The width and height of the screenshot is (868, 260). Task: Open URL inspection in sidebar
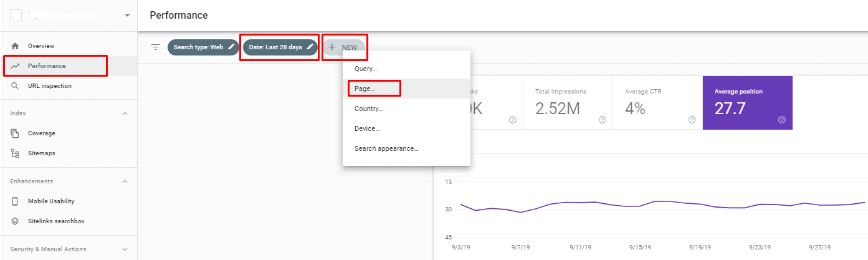point(69,86)
